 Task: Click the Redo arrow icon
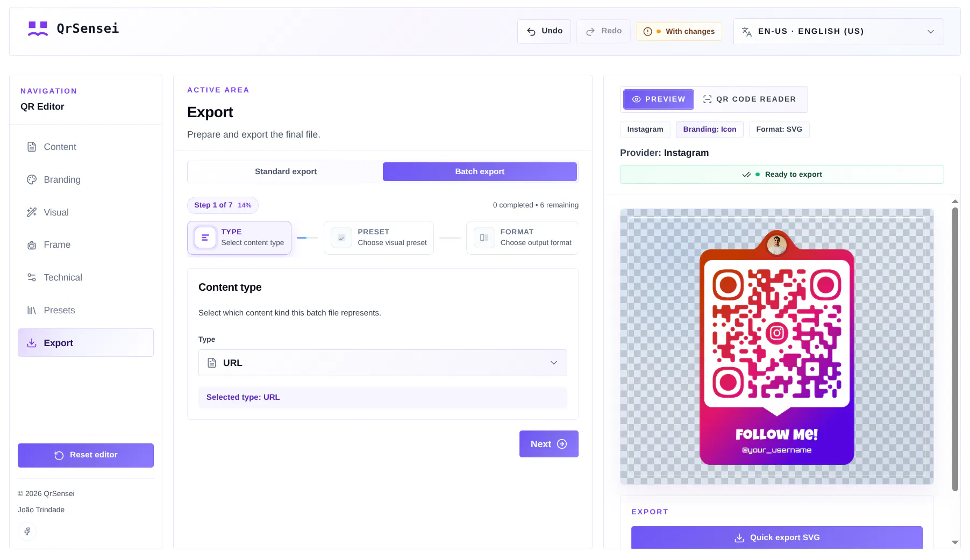point(590,31)
